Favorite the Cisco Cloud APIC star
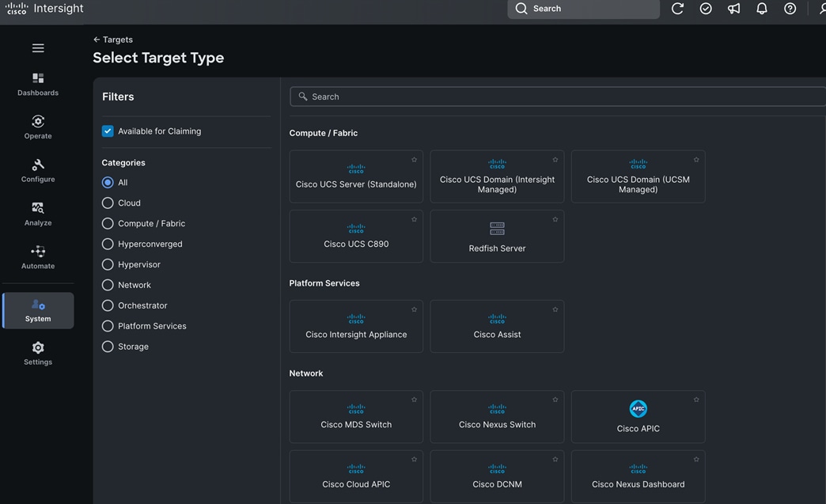Image resolution: width=826 pixels, height=504 pixels. pos(414,460)
